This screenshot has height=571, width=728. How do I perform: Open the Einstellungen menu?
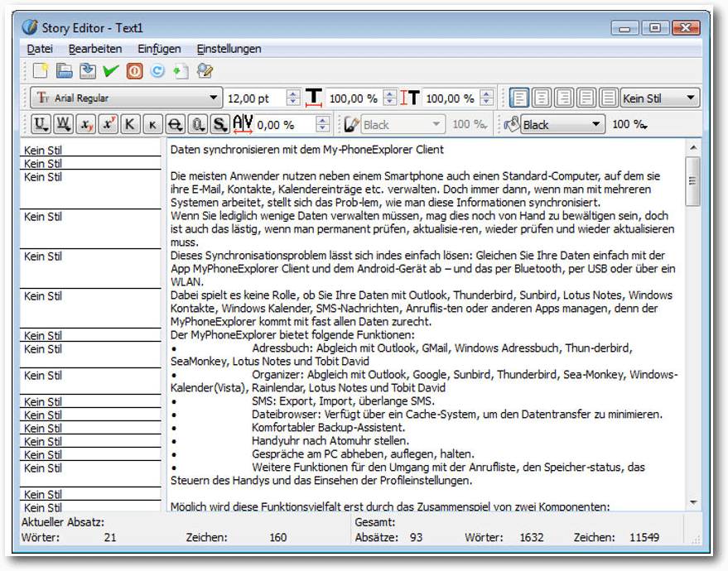(x=229, y=48)
